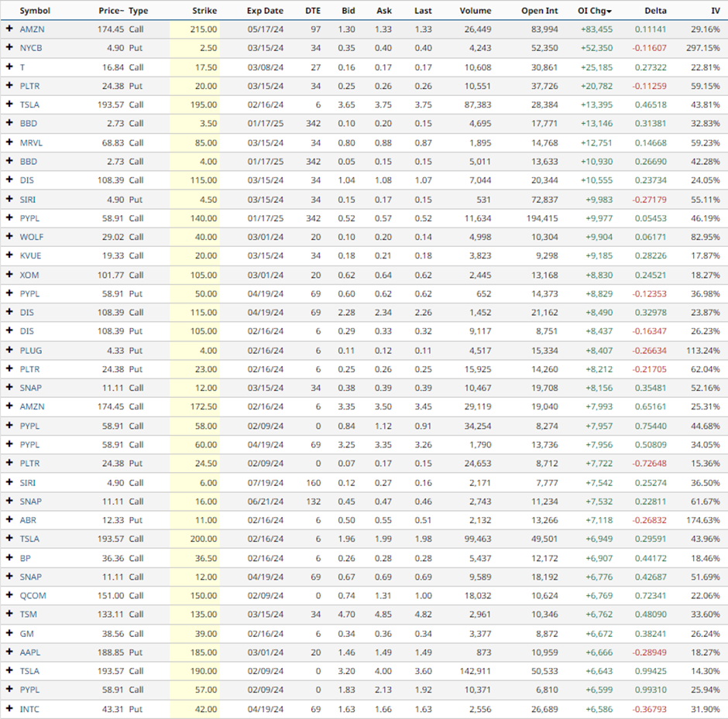Open the AAPL symbol link

pos(29,652)
